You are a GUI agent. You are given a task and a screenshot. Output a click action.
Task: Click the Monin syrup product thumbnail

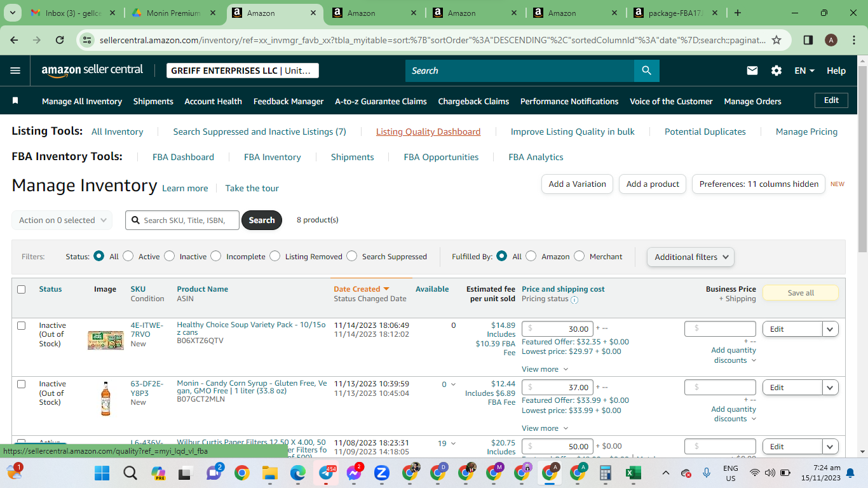click(105, 399)
